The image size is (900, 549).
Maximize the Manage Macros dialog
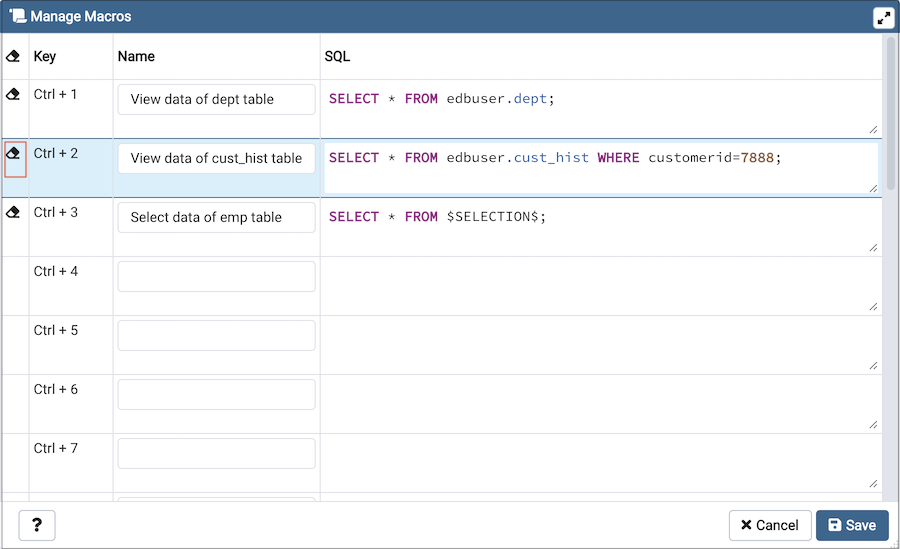click(x=883, y=17)
